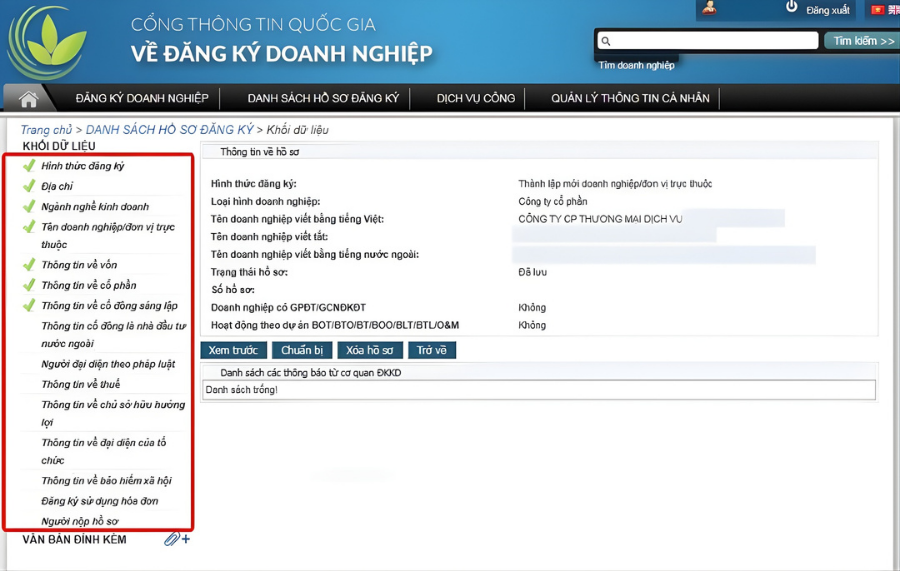Click the Xóa hồ sơ button
Viewport: 900px width, 571px height.
click(x=370, y=350)
